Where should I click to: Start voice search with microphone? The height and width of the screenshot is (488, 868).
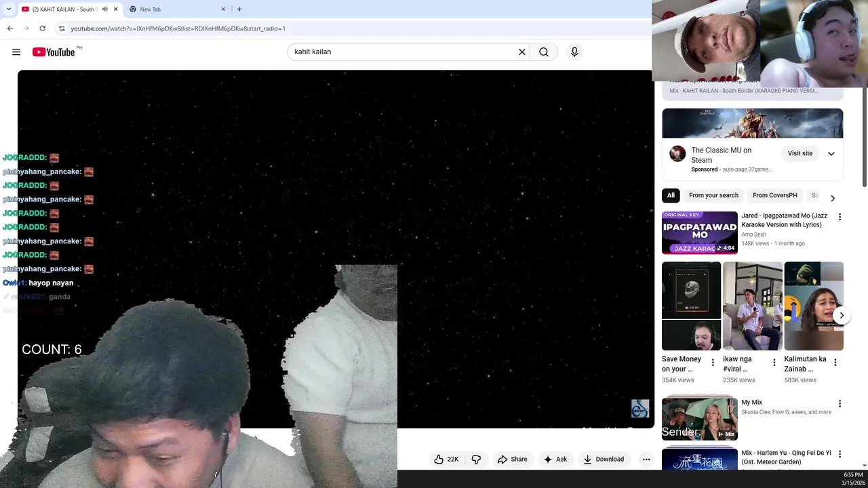[x=574, y=52]
